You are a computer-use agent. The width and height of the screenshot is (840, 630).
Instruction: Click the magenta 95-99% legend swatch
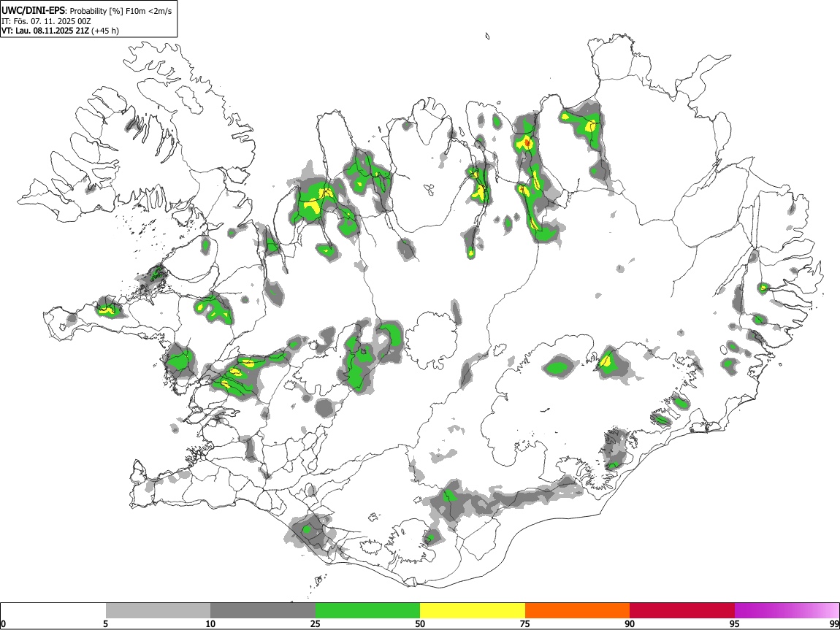(787, 611)
